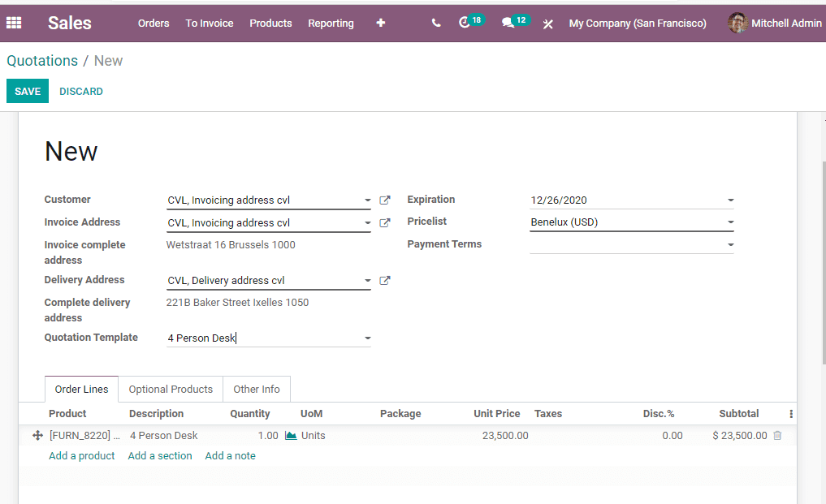Delete the 4 Person Desk line with trash icon

pos(777,435)
